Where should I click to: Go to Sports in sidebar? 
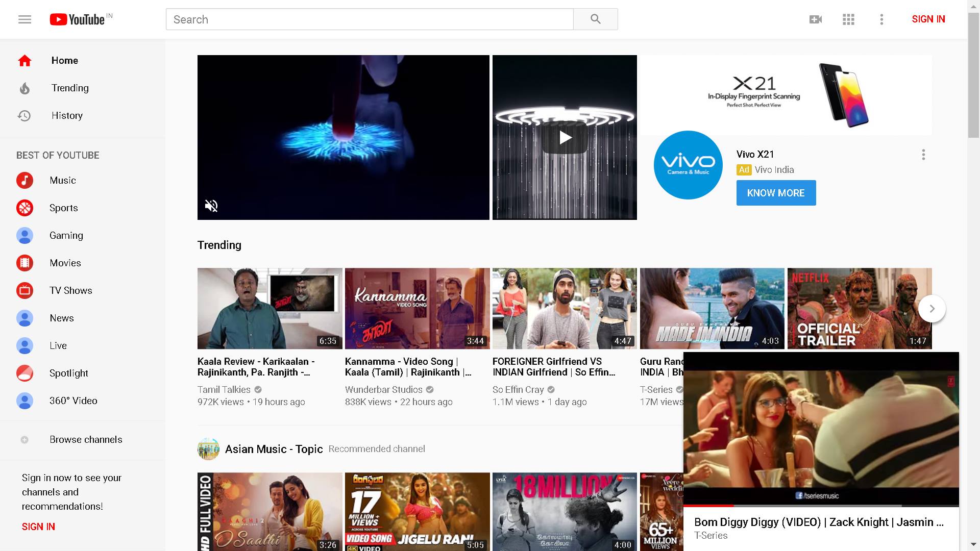click(x=63, y=208)
